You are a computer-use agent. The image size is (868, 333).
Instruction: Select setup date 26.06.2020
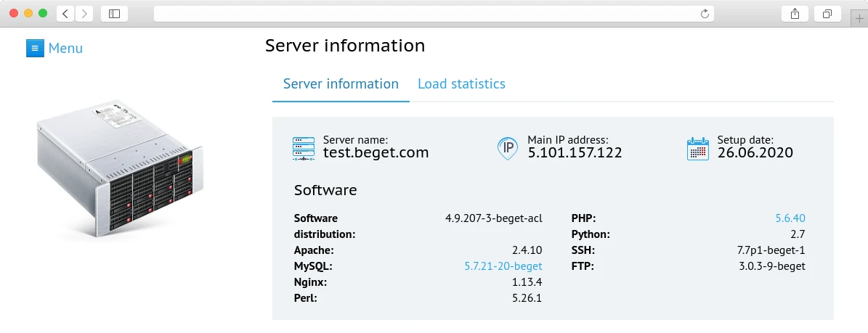[x=755, y=152]
